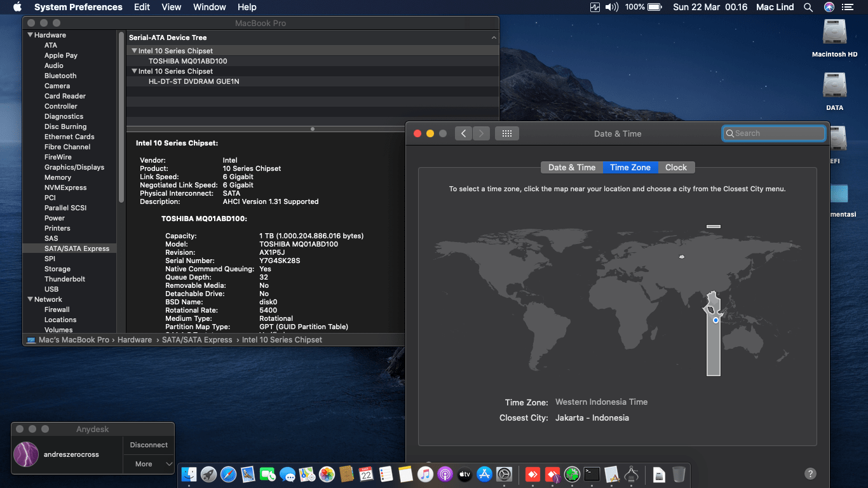Screen dimensions: 868x488
Task: Launch Launchpad from the Dock
Action: pyautogui.click(x=208, y=474)
